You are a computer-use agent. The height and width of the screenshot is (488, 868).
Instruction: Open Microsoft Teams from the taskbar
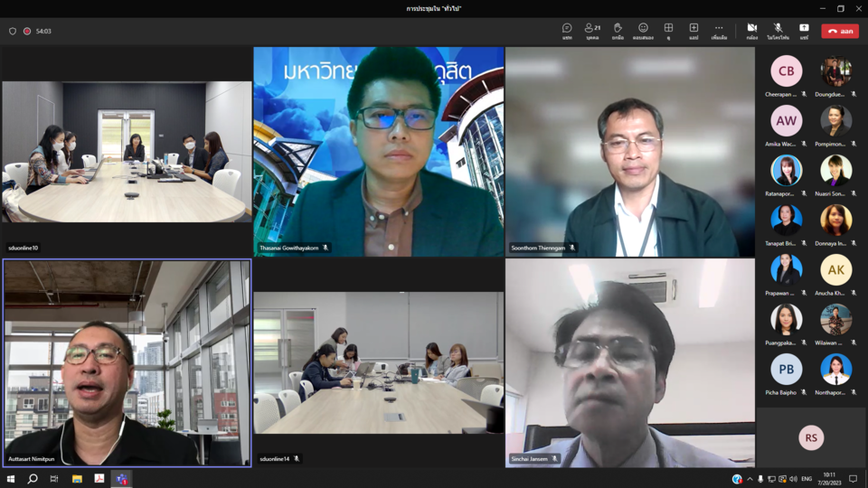pyautogui.click(x=122, y=479)
